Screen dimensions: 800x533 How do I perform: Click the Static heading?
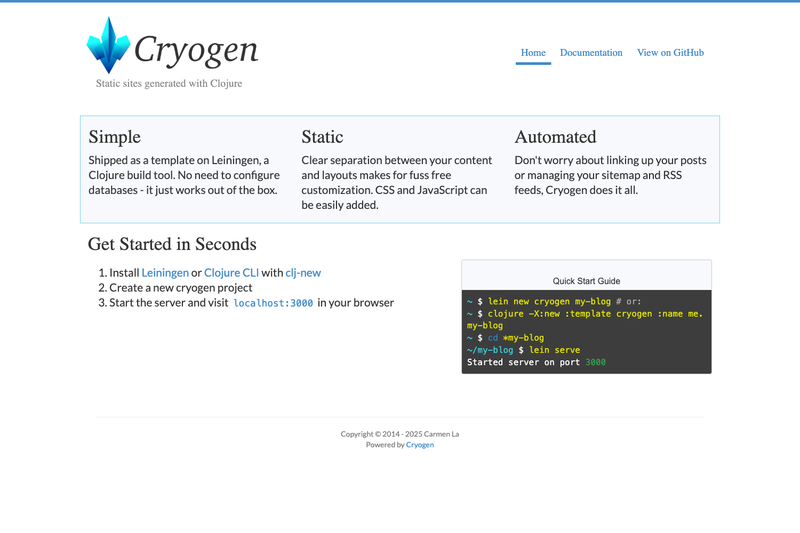(x=322, y=137)
